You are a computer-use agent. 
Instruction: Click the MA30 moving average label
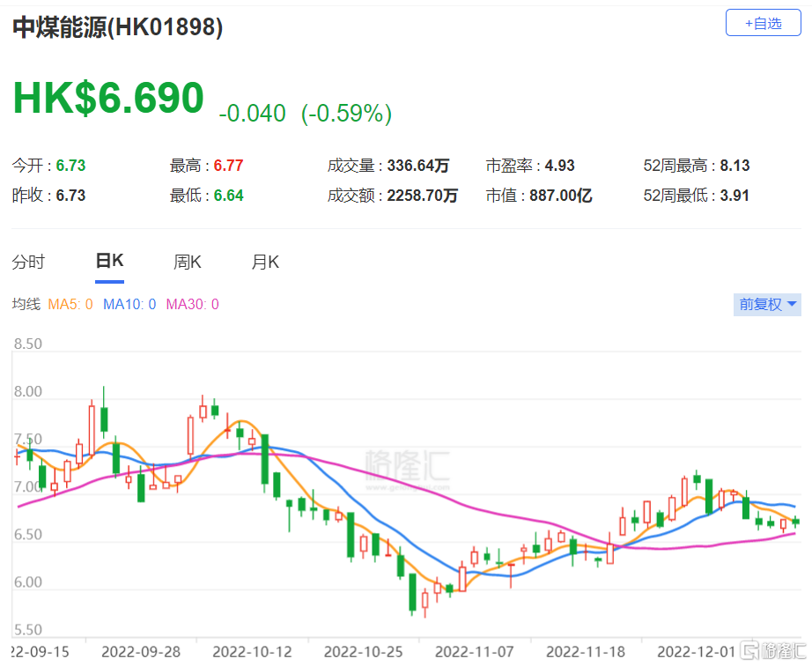pyautogui.click(x=192, y=304)
